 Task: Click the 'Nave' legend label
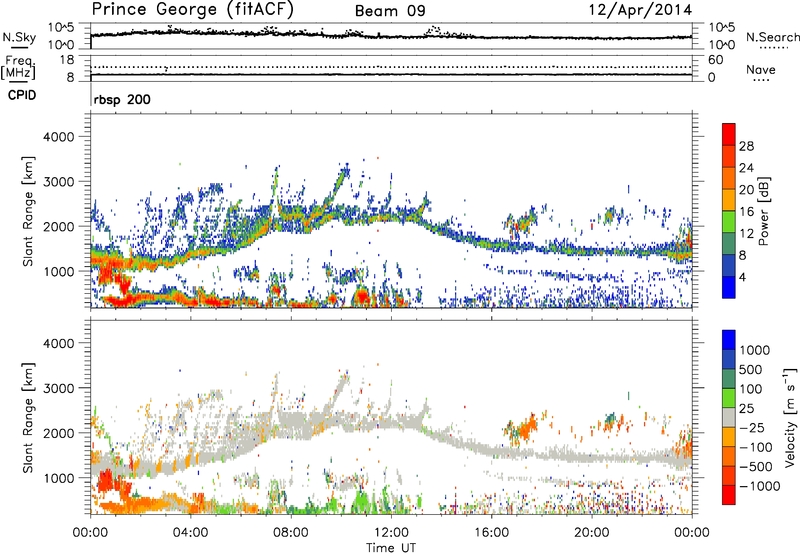coord(761,69)
